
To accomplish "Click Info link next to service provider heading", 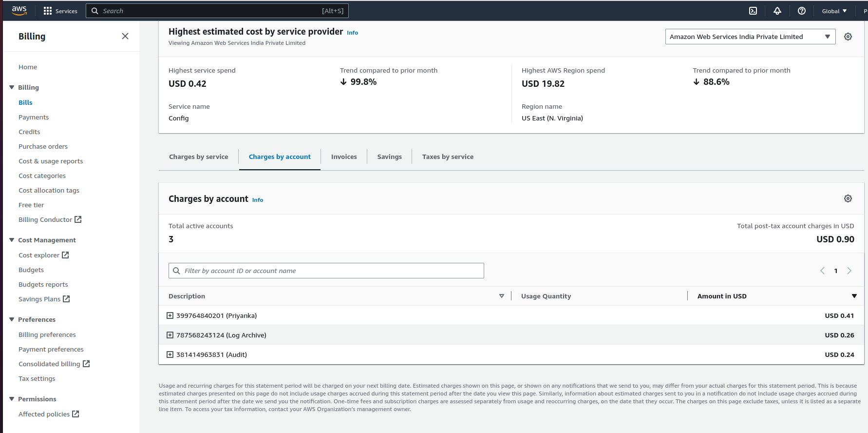I will tap(352, 33).
